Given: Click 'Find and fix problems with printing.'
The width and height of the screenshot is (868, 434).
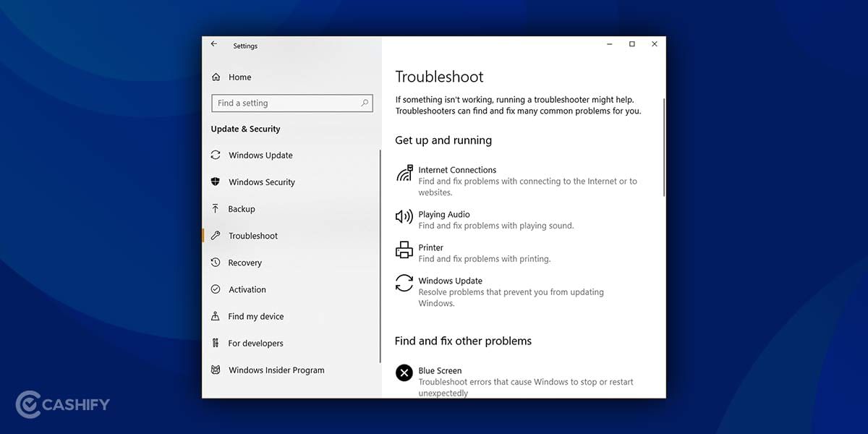Looking at the screenshot, I should point(485,259).
